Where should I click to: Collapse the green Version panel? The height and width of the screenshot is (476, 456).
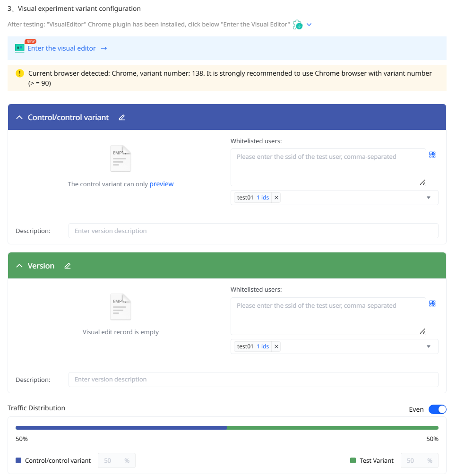click(19, 266)
